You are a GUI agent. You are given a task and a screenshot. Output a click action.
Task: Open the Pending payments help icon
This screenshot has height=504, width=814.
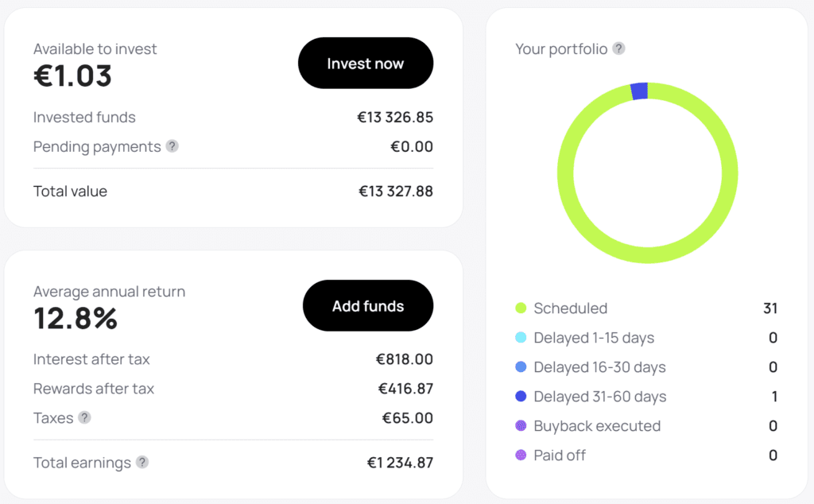coord(172,146)
